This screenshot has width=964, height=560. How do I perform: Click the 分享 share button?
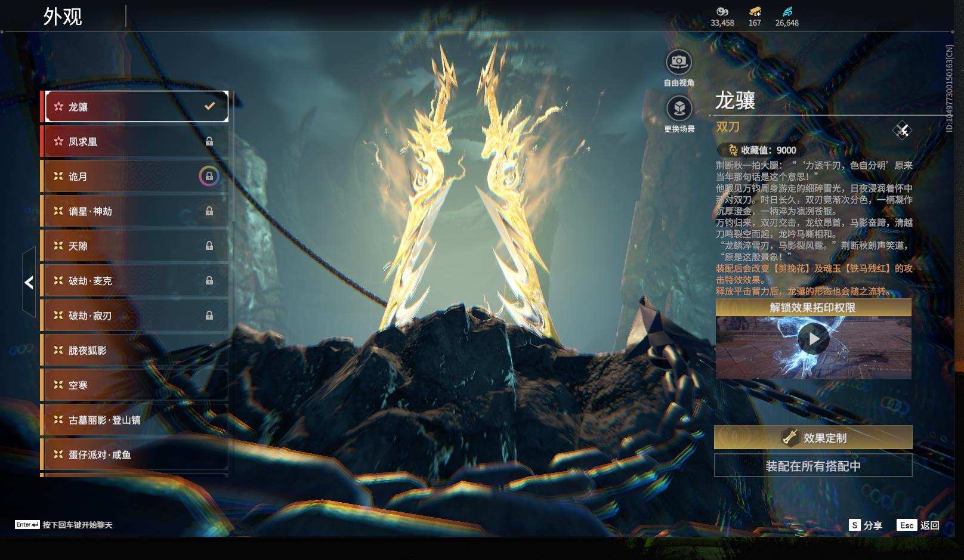(x=866, y=525)
